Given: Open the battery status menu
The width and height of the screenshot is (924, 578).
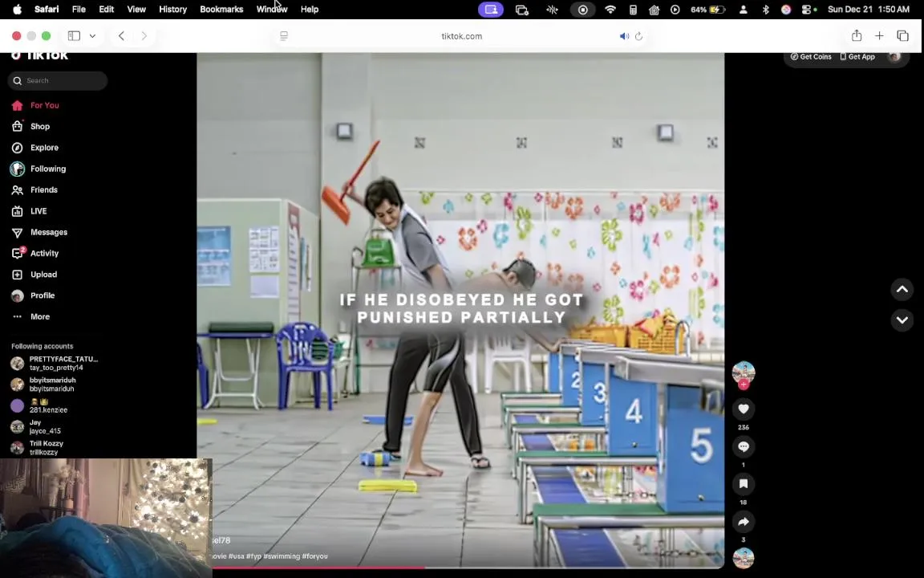Looking at the screenshot, I should click(707, 10).
